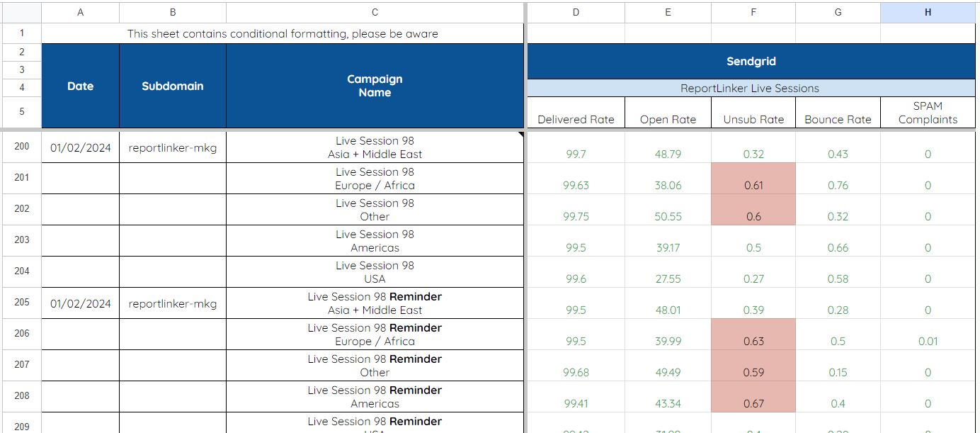Select row 208 header
This screenshot has width=980, height=433.
[x=21, y=396]
